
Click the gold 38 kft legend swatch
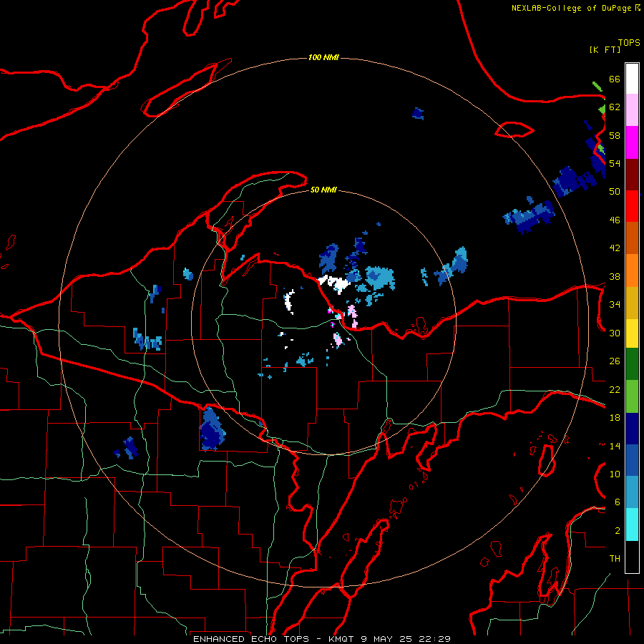tap(632, 302)
